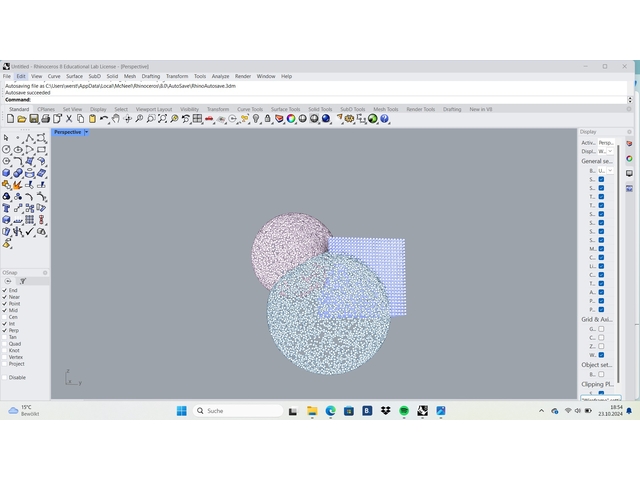Viewport: 640px width, 480px height.
Task: Click the blue render sphere icon
Action: 326,119
